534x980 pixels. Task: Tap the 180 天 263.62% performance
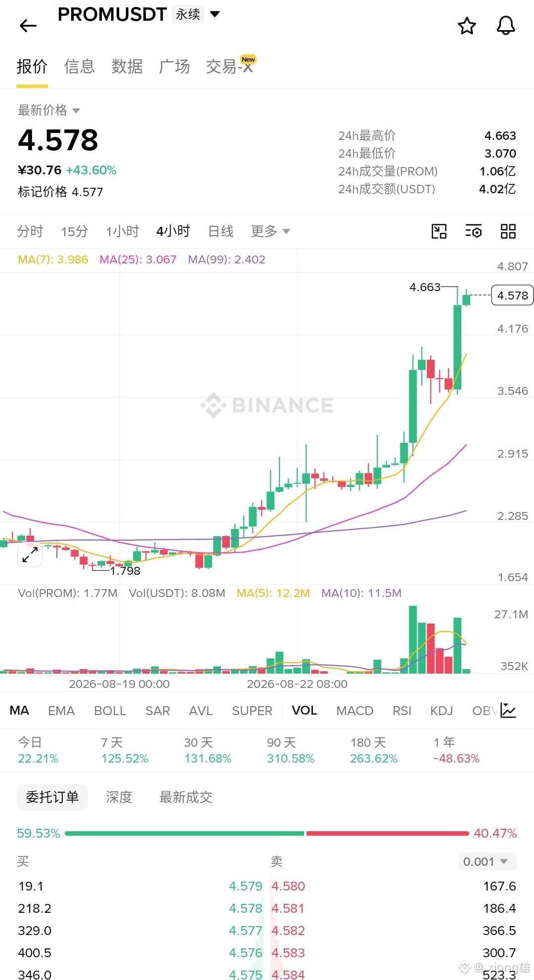[x=374, y=750]
